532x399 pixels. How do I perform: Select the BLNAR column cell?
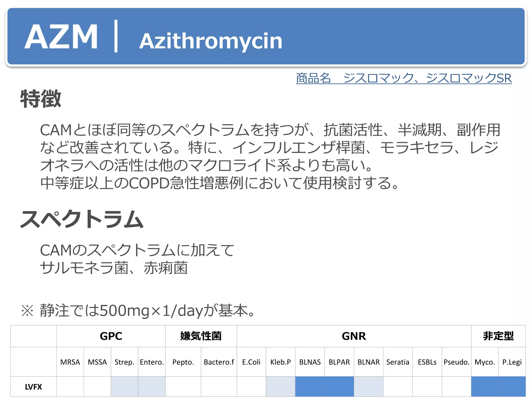click(369, 362)
